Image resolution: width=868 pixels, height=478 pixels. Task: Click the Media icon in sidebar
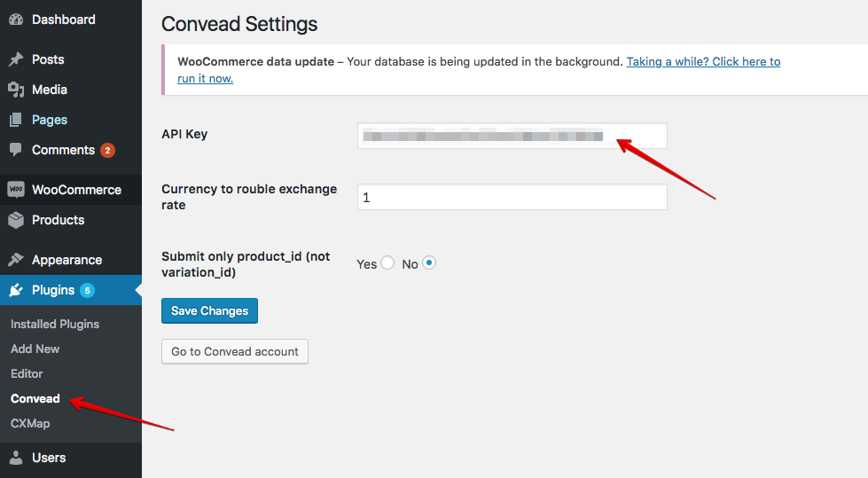[x=16, y=90]
